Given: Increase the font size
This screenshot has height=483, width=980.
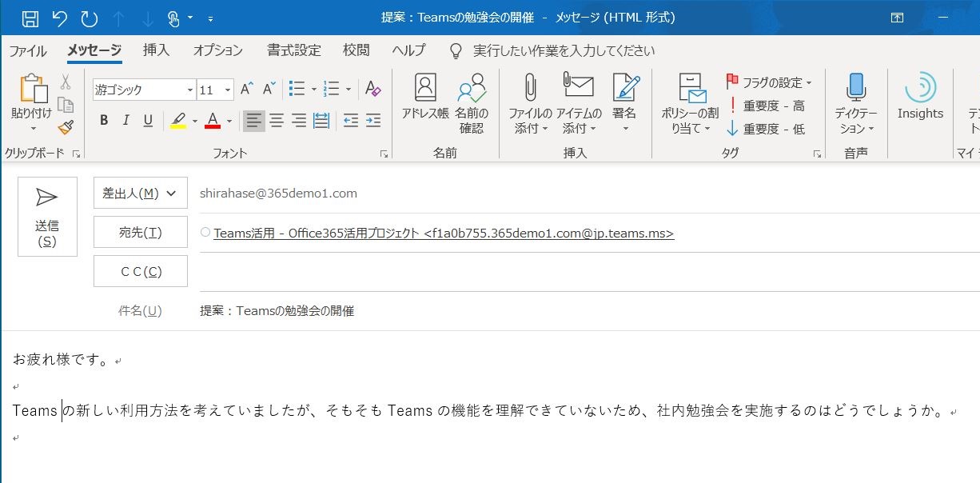Looking at the screenshot, I should (x=247, y=89).
